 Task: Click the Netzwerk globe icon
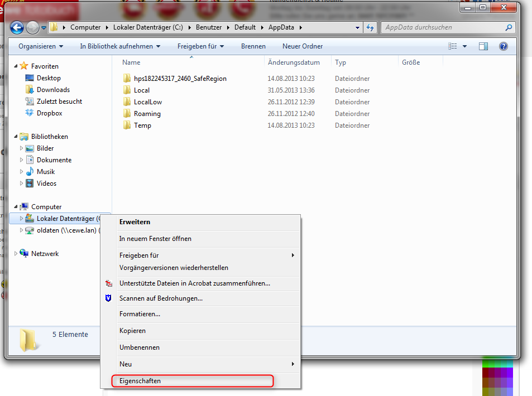[x=24, y=253]
